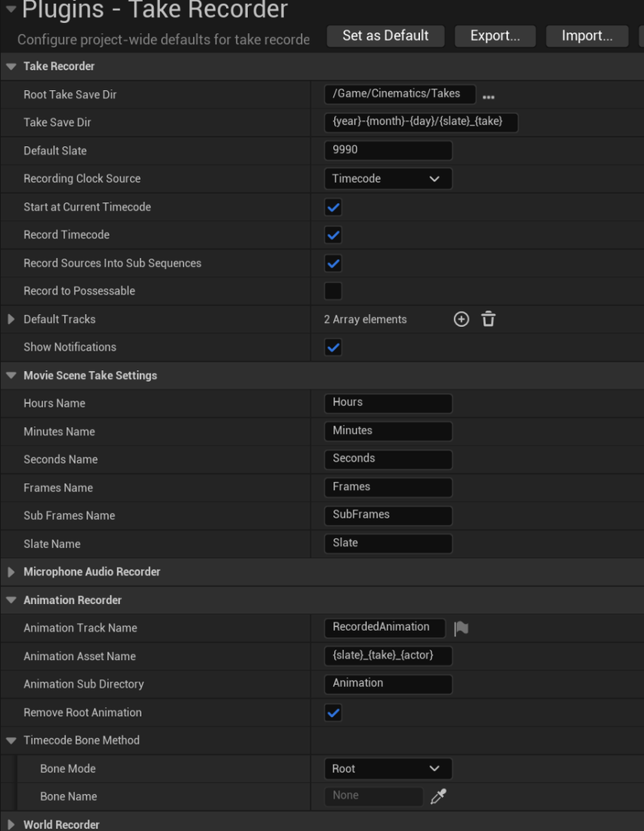Screen dimensions: 644x831
Task: Edit the Default Slate value field
Action: pyautogui.click(x=388, y=150)
